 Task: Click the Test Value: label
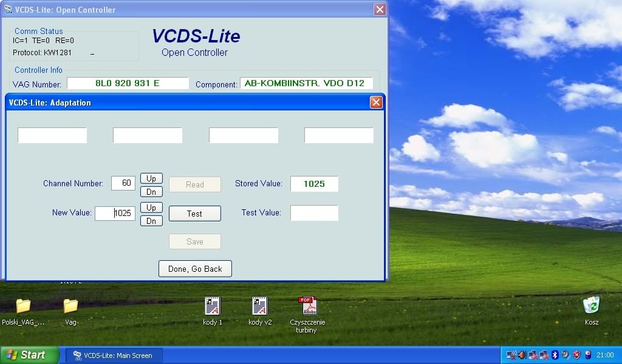pyautogui.click(x=261, y=213)
